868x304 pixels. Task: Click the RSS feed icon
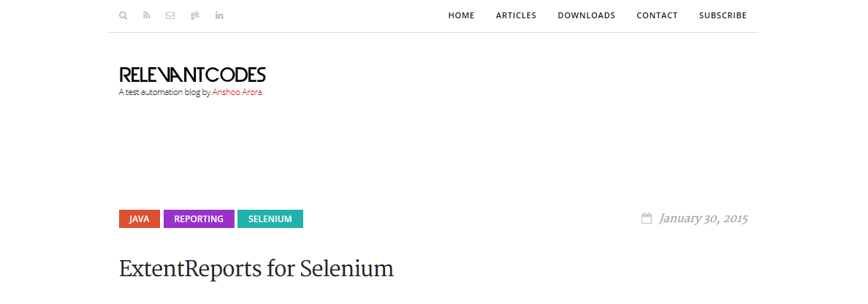coord(146,15)
